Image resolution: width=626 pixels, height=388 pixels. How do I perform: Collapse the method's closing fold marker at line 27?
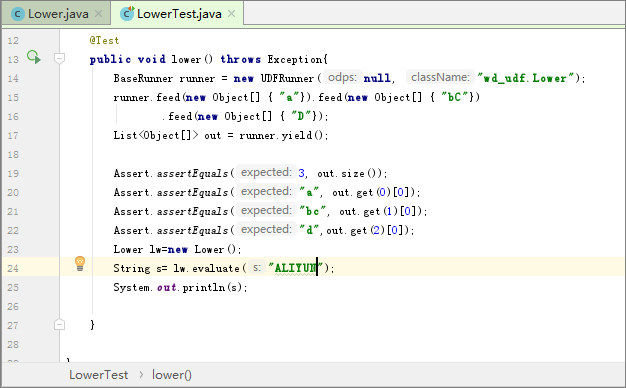[x=59, y=325]
